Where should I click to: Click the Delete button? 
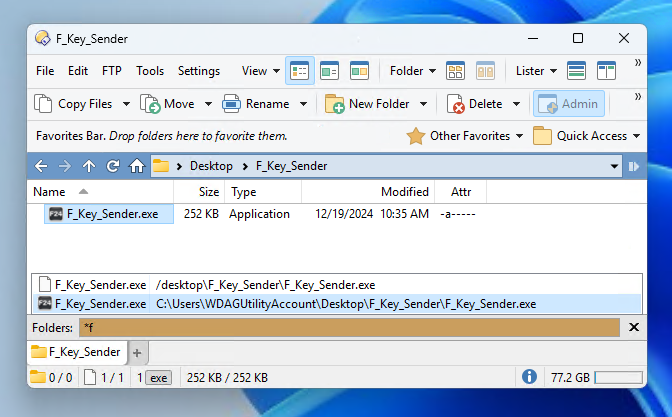pos(474,104)
